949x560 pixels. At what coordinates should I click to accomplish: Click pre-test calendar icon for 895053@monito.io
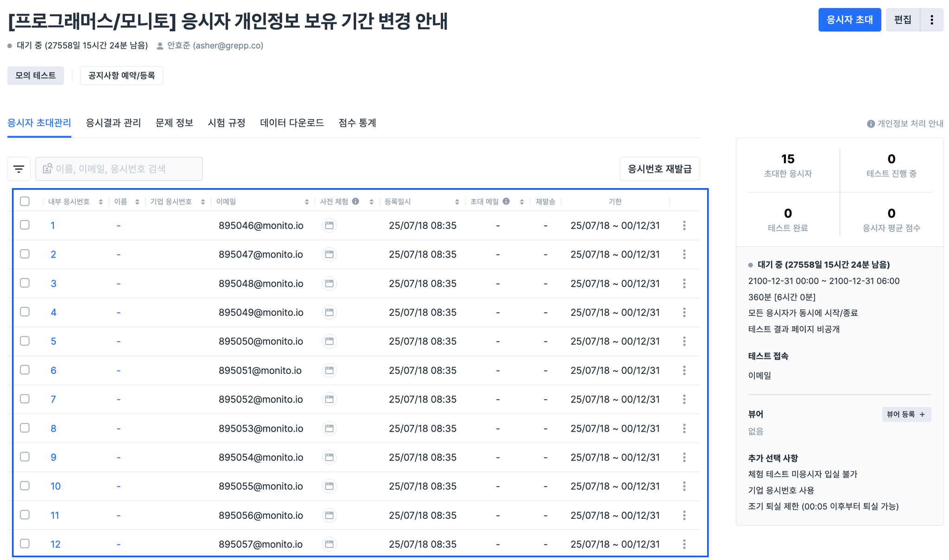pos(329,428)
